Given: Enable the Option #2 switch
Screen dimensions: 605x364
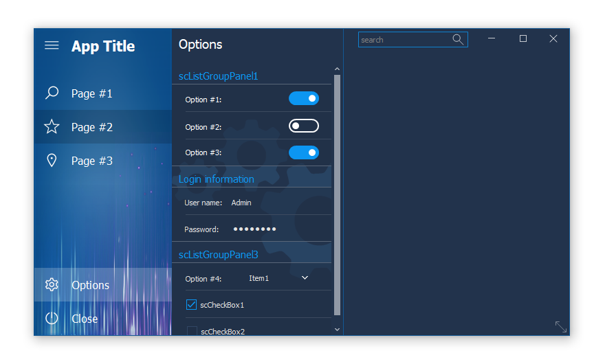Looking at the screenshot, I should [304, 126].
